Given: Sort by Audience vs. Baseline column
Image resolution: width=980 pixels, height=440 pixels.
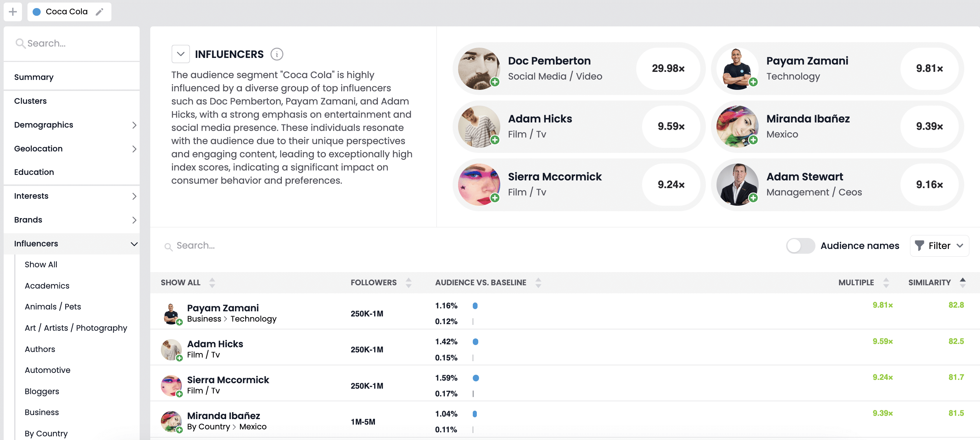Looking at the screenshot, I should point(538,282).
